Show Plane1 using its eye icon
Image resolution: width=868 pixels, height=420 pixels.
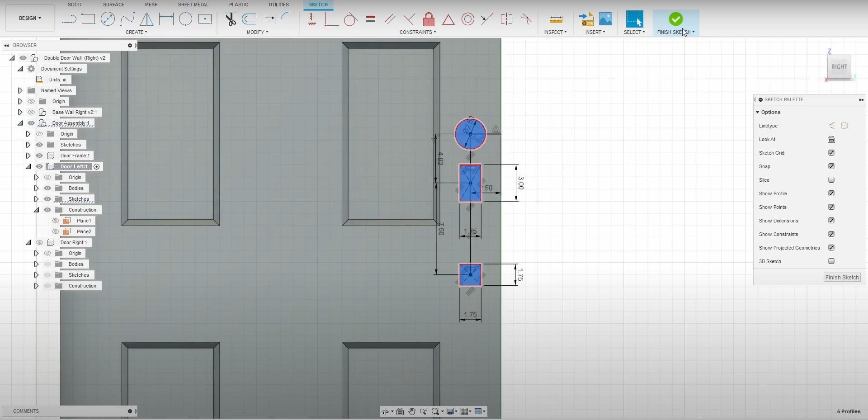click(x=56, y=221)
